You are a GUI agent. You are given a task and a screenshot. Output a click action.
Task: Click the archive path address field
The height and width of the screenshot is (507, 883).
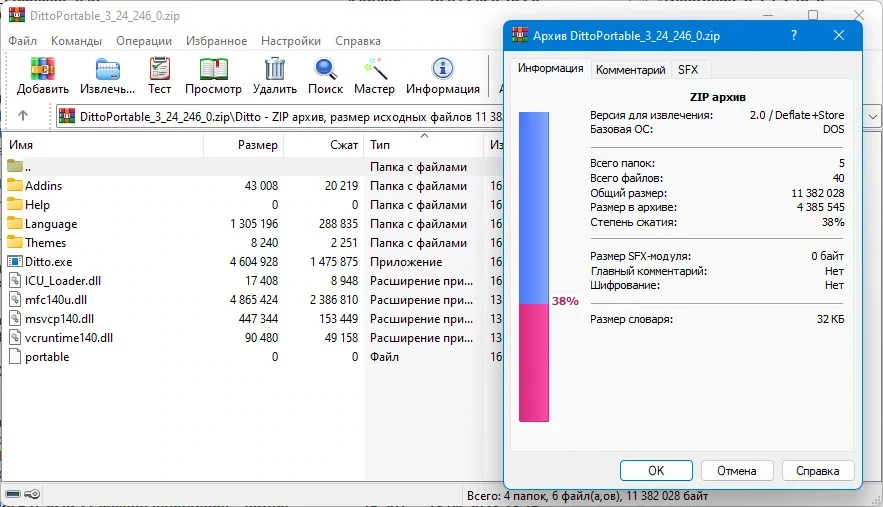(280, 117)
